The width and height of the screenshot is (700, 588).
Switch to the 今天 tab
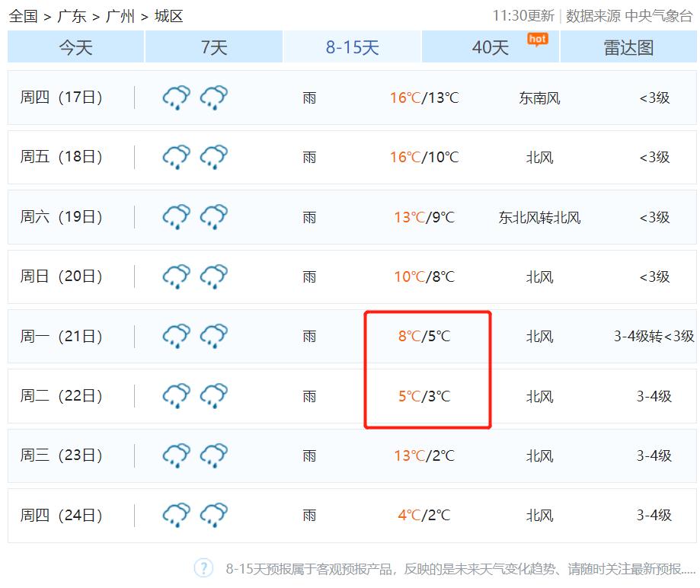point(76,47)
